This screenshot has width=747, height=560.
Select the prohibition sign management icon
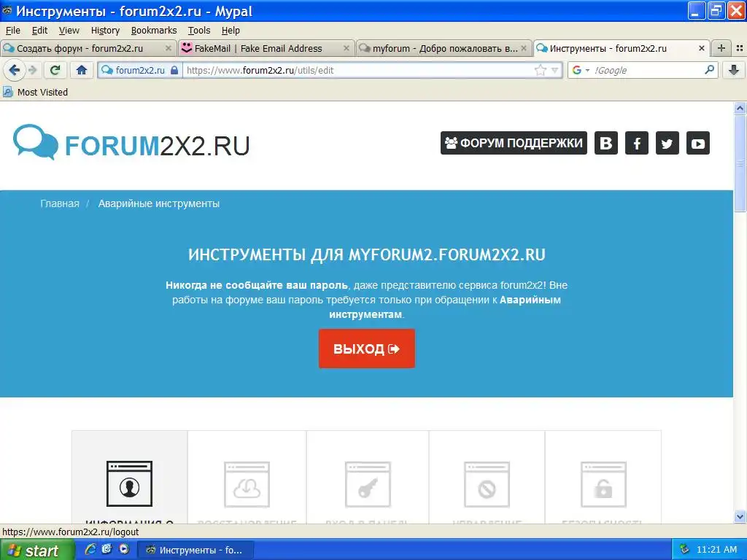pyautogui.click(x=487, y=484)
